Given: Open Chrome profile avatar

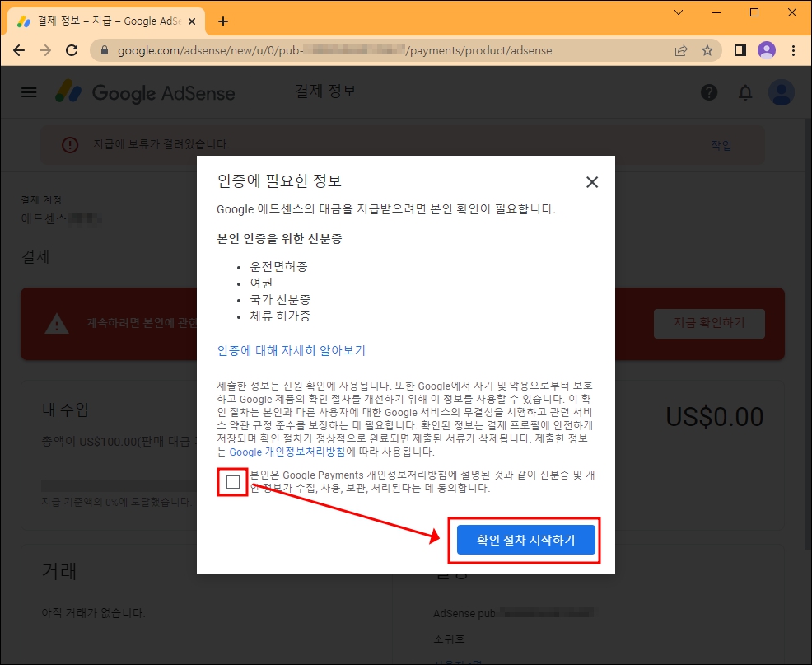Looking at the screenshot, I should click(767, 50).
